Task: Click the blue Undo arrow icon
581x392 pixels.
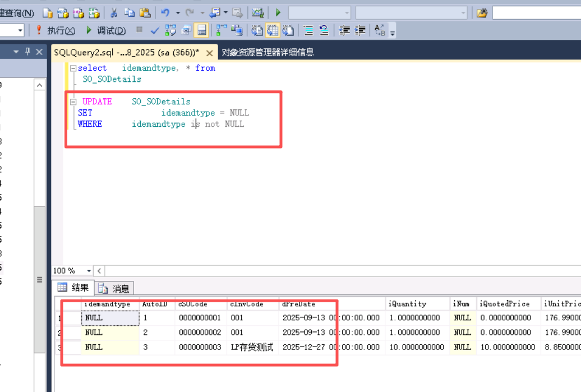Action: pos(165,12)
